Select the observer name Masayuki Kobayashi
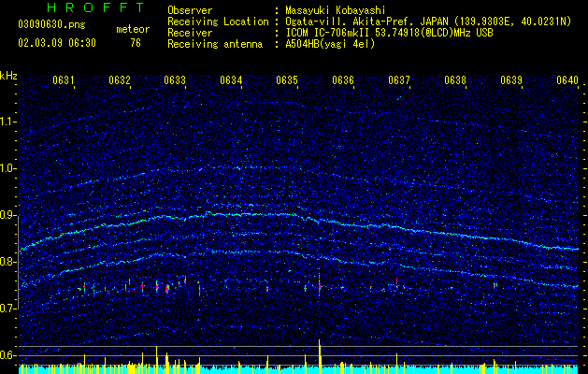588x374 pixels. 336,10
